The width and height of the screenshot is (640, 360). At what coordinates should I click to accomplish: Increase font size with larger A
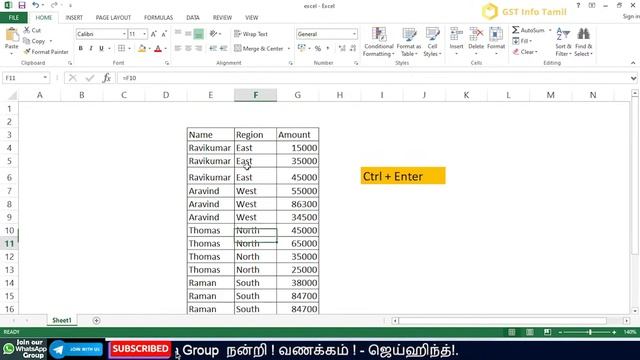click(x=153, y=34)
